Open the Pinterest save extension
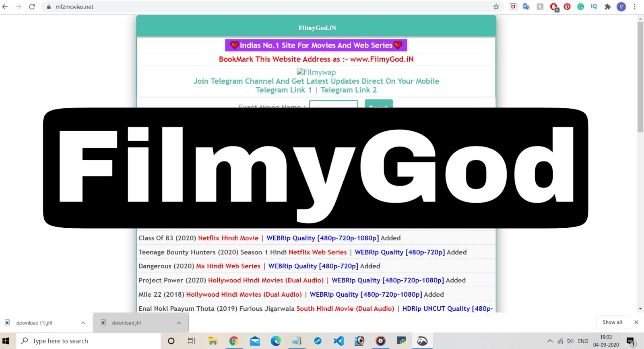 click(x=567, y=7)
